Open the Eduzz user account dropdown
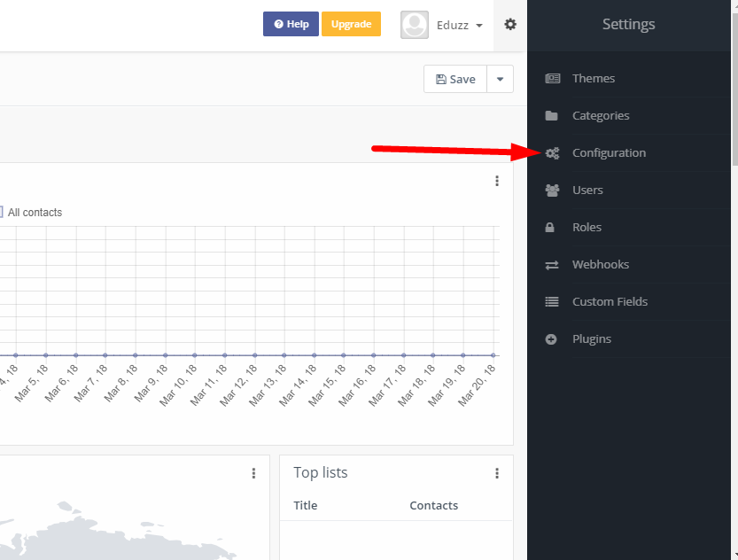The width and height of the screenshot is (738, 560). [x=443, y=25]
